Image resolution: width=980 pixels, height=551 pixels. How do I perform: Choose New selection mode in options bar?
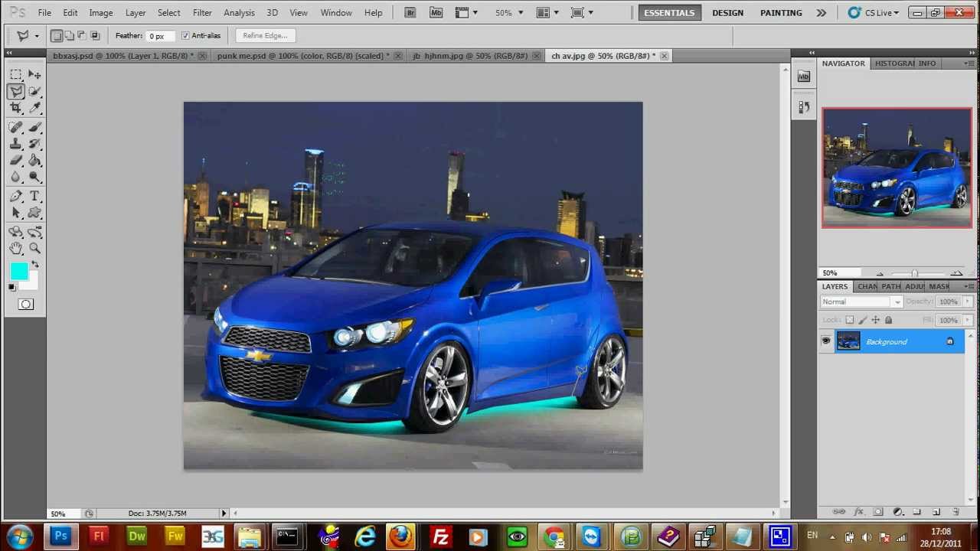[57, 35]
